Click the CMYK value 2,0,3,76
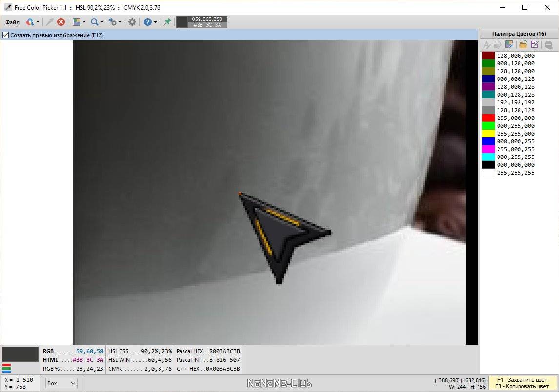This screenshot has width=559, height=392. pyautogui.click(x=158, y=369)
